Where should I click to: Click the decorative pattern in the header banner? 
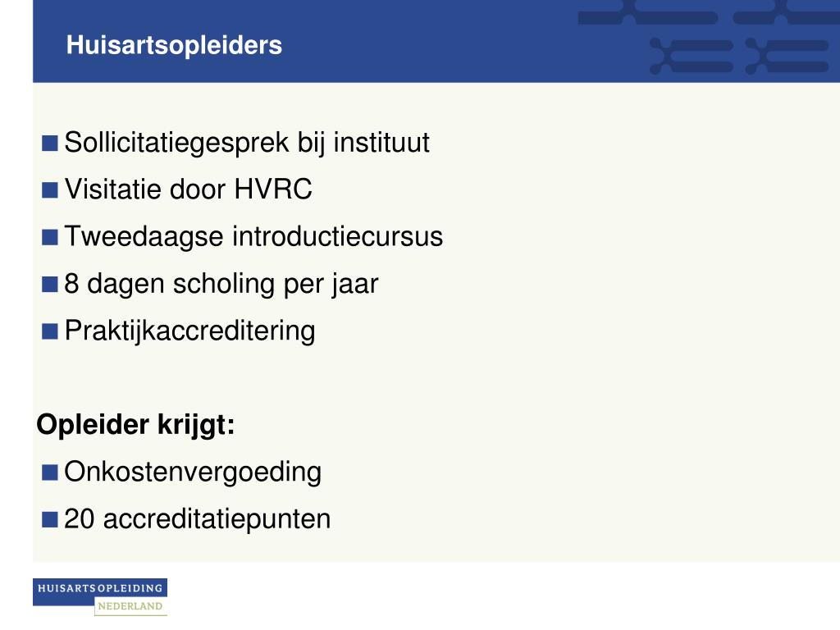click(709, 38)
